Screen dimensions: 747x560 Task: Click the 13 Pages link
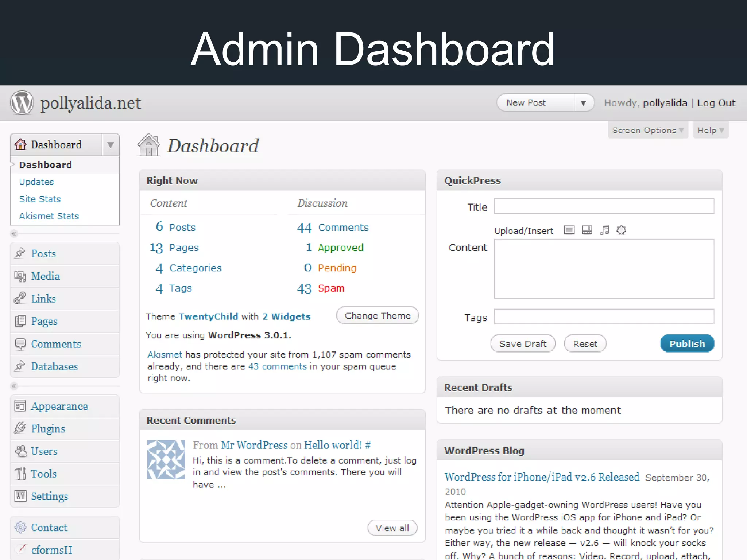click(174, 248)
